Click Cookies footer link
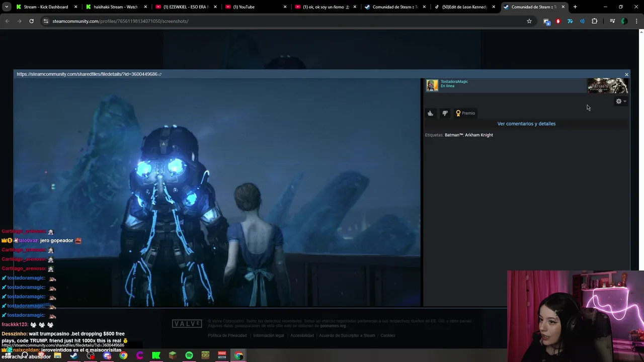The width and height of the screenshot is (644, 362). (x=387, y=335)
